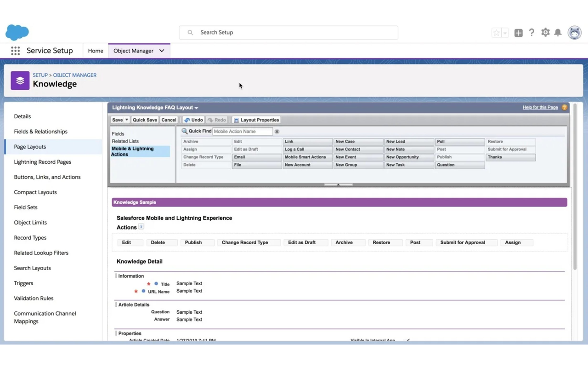Click the Quick Find action name field

pyautogui.click(x=243, y=132)
